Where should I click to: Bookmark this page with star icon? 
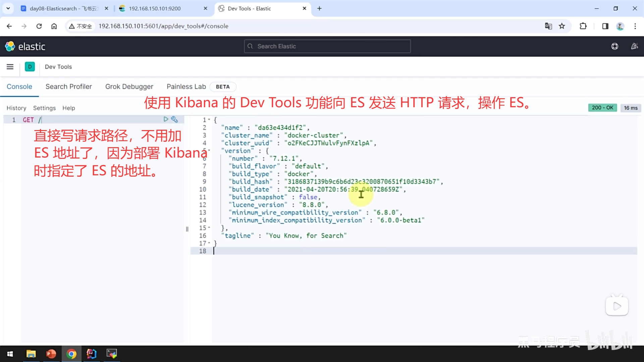(562, 26)
